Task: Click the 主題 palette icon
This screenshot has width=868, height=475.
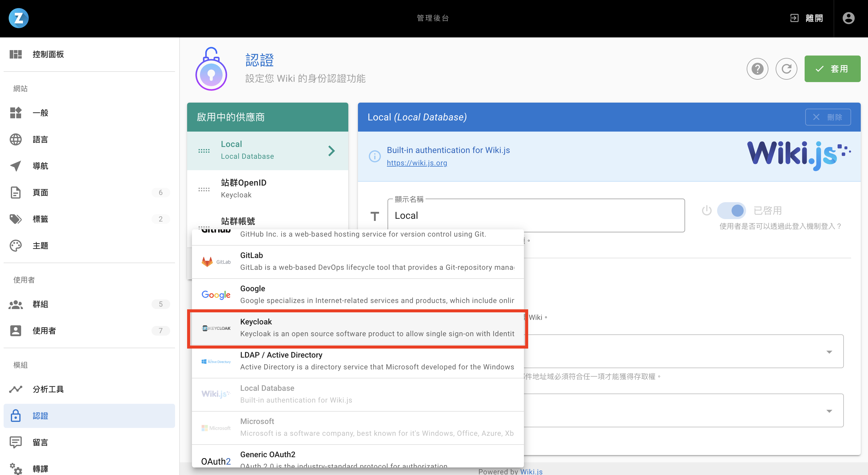Action: [x=15, y=246]
